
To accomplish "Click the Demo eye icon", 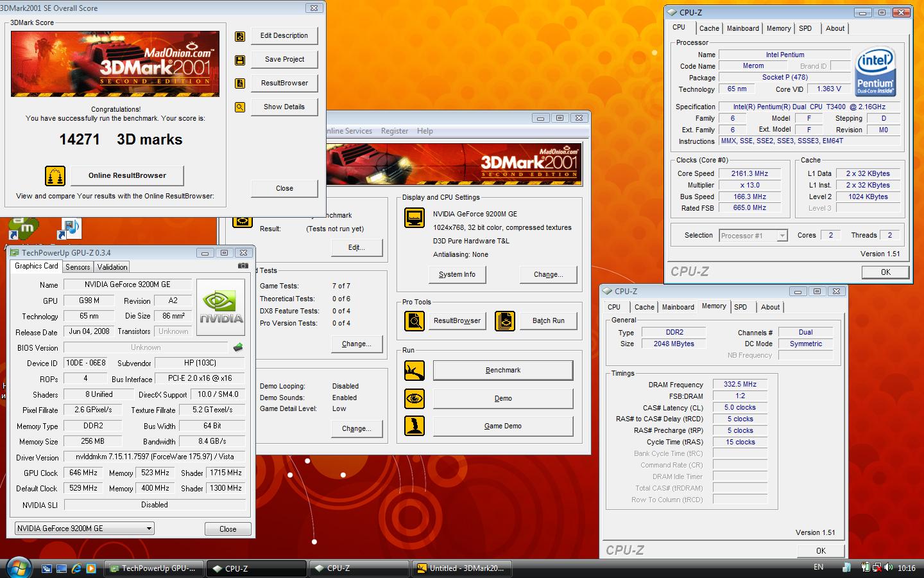I will coord(415,398).
